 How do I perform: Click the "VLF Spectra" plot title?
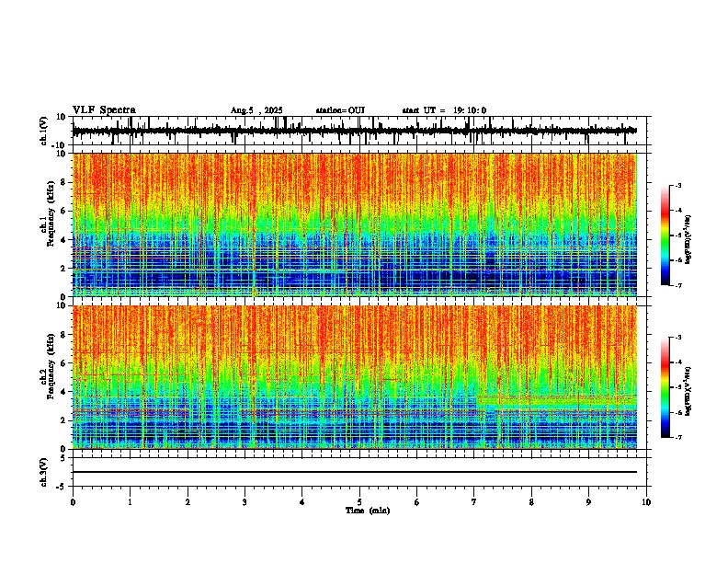point(104,110)
